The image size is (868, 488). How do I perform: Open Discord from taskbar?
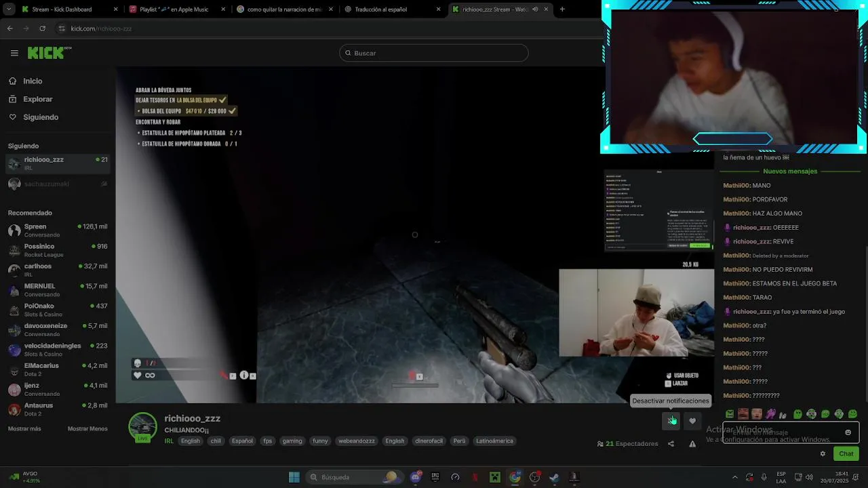point(416,477)
